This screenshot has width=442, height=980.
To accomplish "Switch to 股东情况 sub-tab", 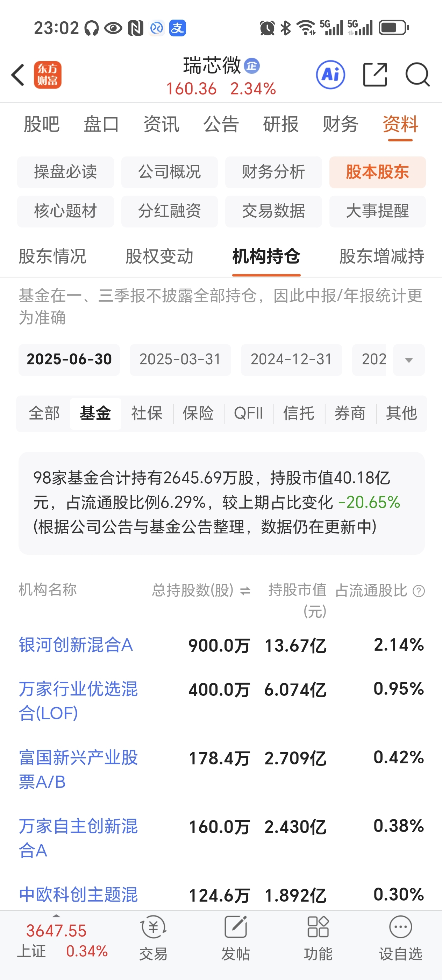I will click(52, 256).
